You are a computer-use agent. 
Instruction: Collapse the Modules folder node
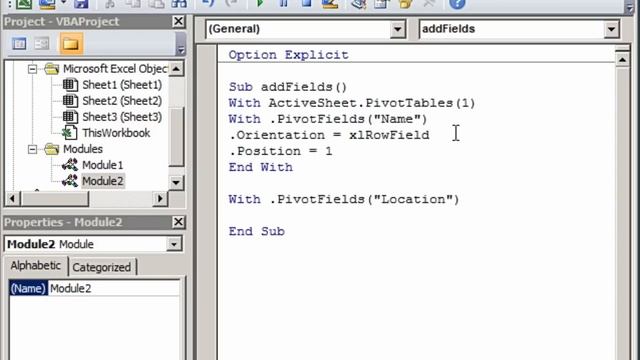[32, 149]
